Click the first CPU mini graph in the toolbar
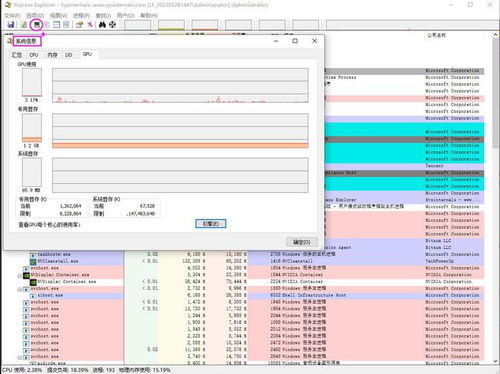 (138, 25)
